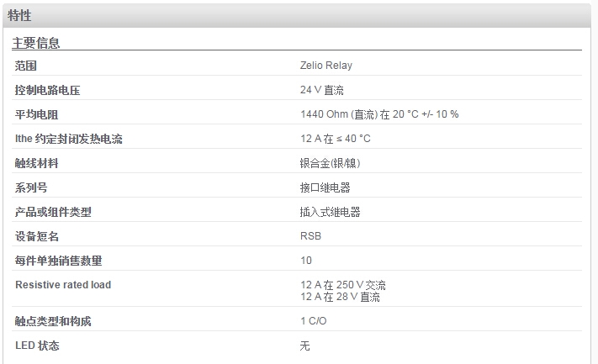
Task: Click the Ithe 约定封闭发热电流 label
Action: point(69,139)
